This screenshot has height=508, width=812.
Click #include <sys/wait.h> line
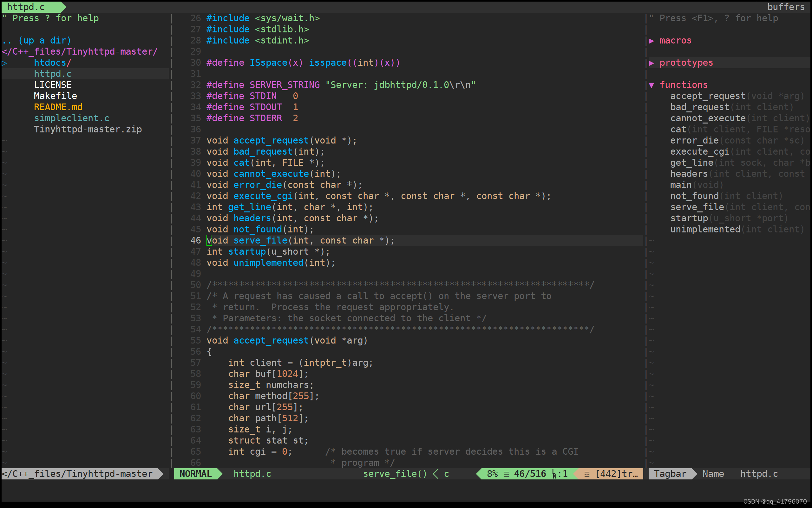(263, 18)
